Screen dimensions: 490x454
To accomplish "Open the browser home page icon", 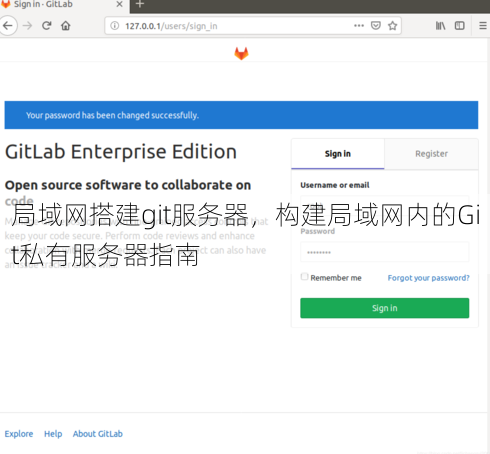I will [66, 26].
